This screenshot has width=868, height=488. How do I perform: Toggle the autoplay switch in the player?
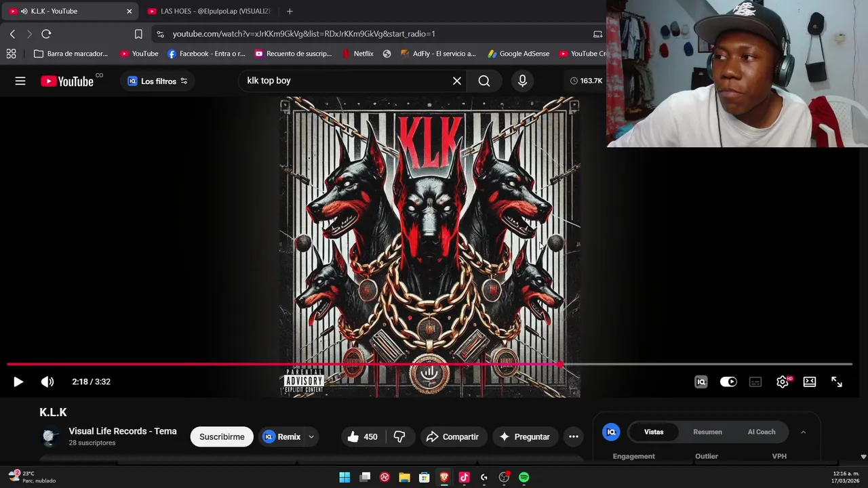[728, 382]
